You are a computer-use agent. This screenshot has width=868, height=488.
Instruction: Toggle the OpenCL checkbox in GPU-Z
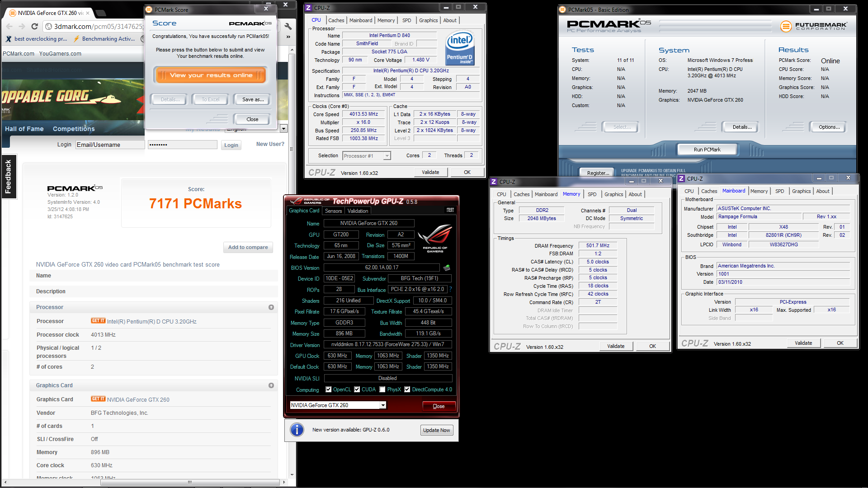coord(329,389)
